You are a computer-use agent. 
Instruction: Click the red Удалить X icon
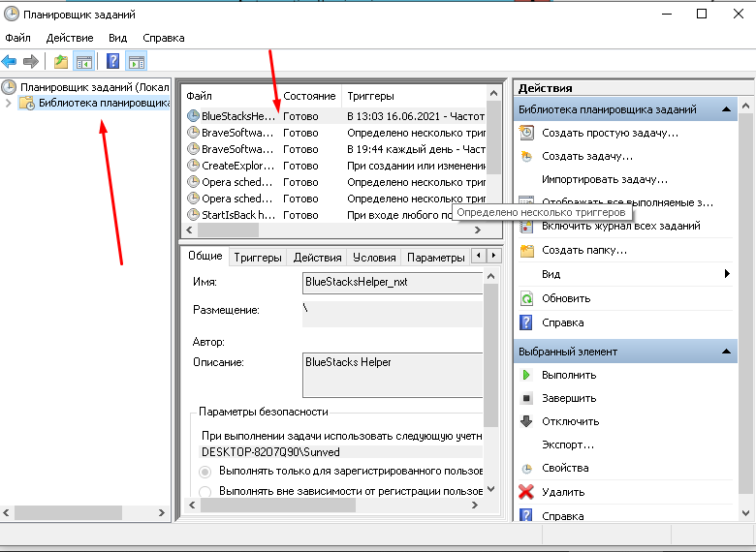pos(526,492)
